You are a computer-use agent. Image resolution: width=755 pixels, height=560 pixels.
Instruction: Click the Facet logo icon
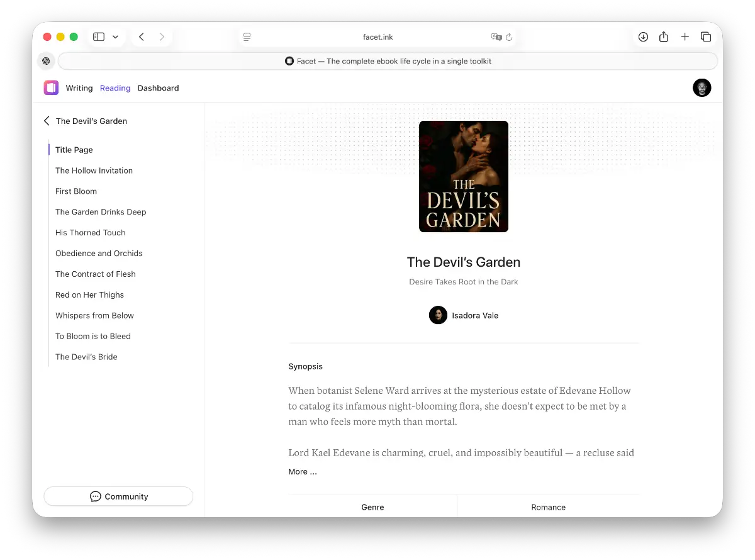coord(51,88)
